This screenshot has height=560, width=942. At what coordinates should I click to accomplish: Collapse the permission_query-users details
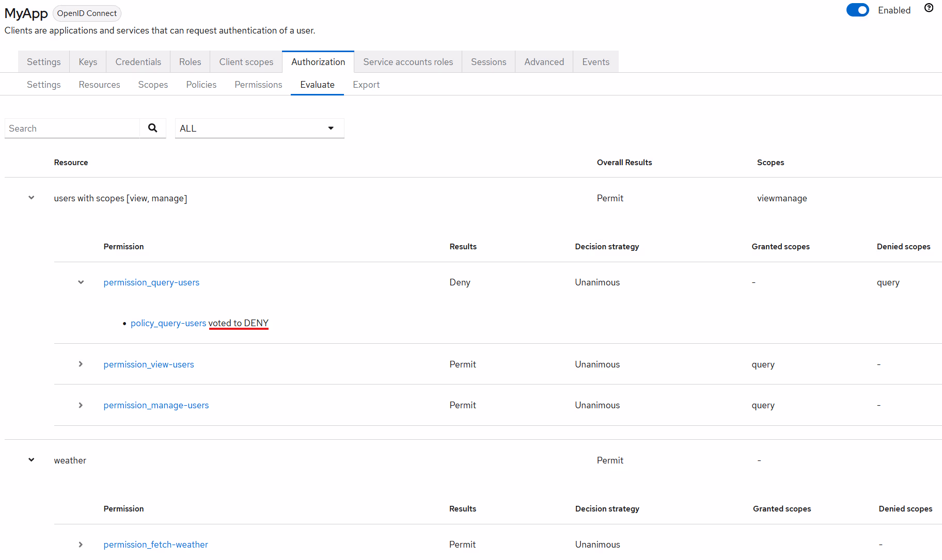click(81, 282)
